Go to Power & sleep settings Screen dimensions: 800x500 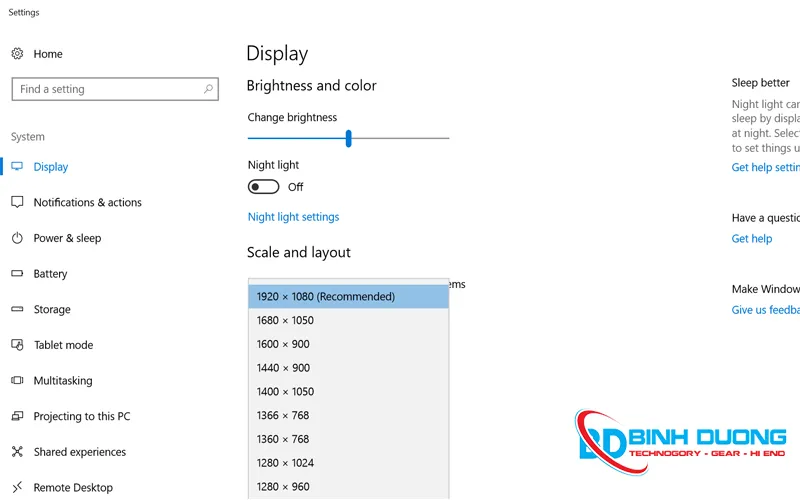click(x=67, y=238)
